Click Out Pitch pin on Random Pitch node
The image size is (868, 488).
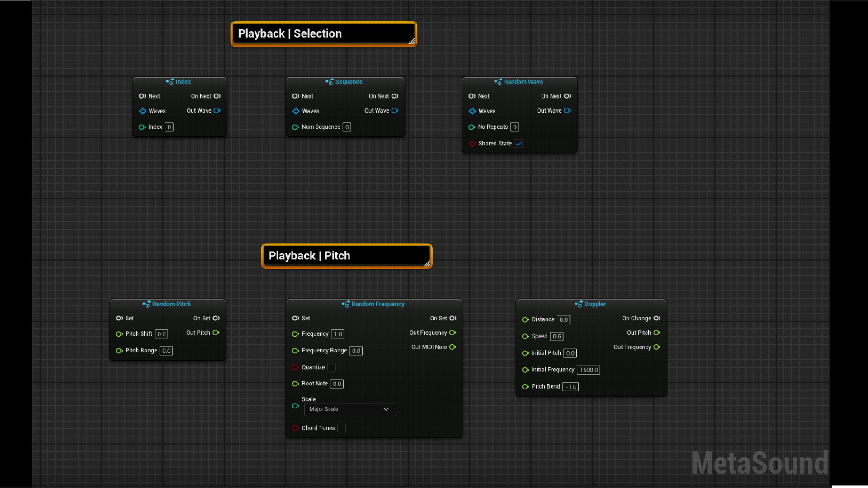[x=216, y=333]
